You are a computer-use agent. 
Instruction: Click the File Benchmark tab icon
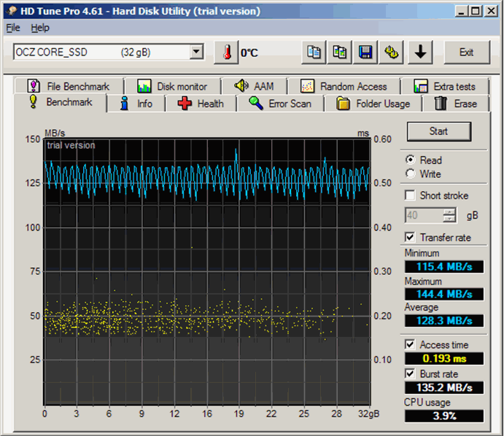pos(34,86)
